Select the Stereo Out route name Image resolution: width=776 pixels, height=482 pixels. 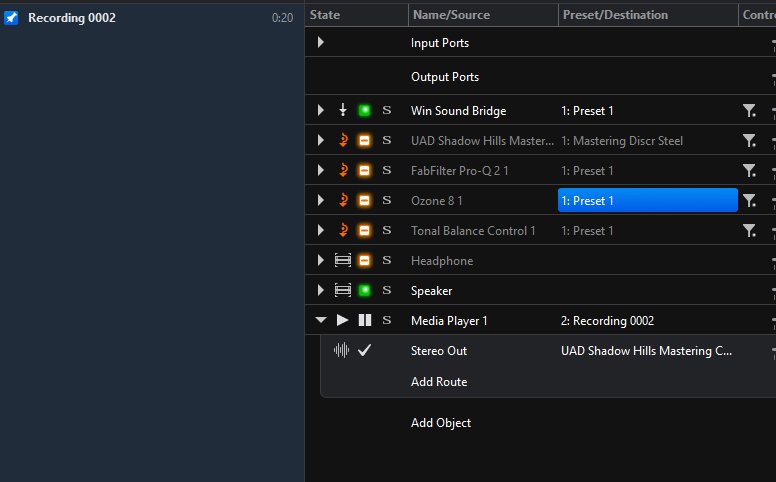click(439, 351)
